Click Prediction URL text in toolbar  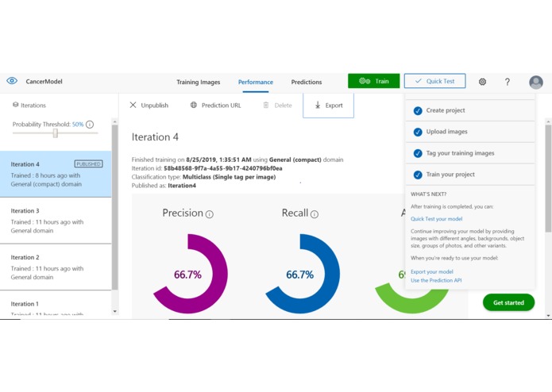(x=221, y=105)
